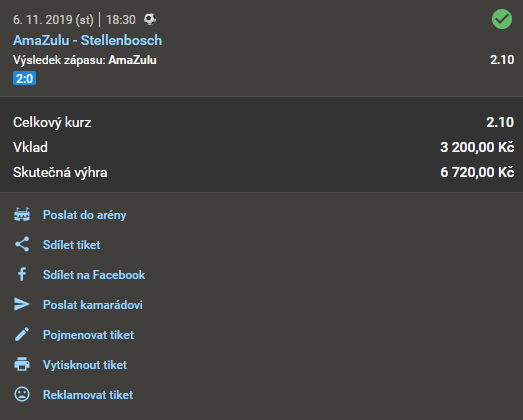523x420 pixels.
Task: Click the soccer ball sport icon
Action: tap(150, 19)
